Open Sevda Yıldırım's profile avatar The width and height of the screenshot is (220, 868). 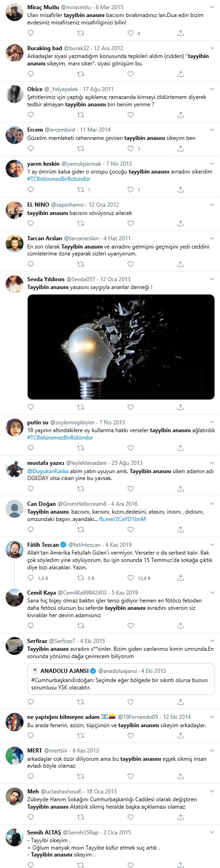[x=14, y=284]
